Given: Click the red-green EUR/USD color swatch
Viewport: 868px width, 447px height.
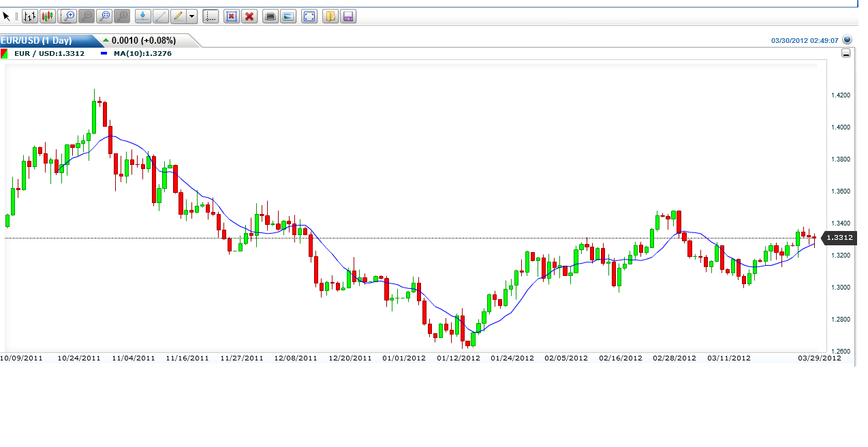Looking at the screenshot, I should click(5, 53).
